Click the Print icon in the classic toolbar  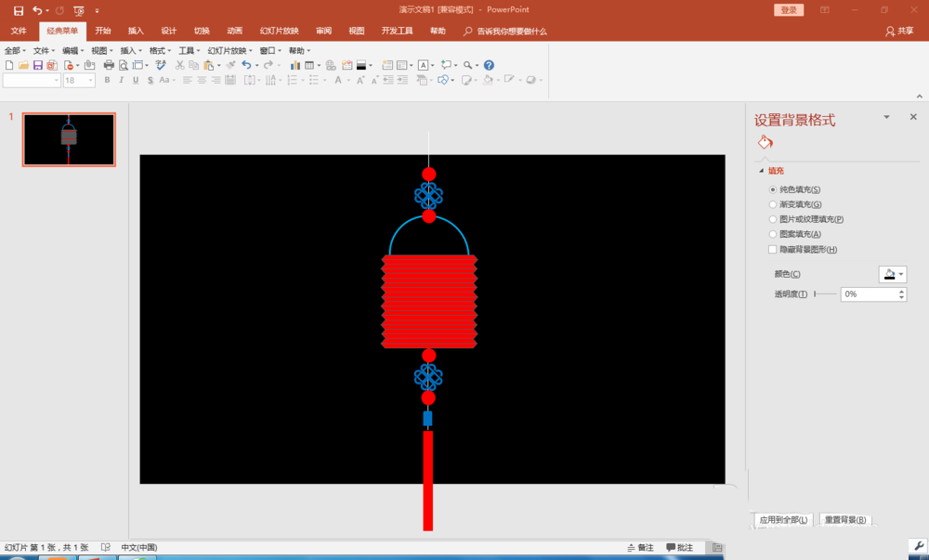109,65
